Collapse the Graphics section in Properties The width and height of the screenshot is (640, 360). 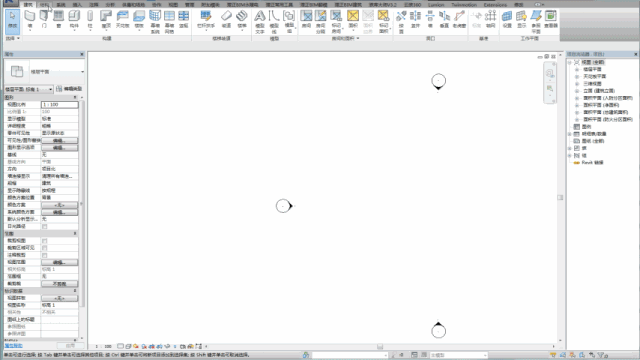[75, 97]
